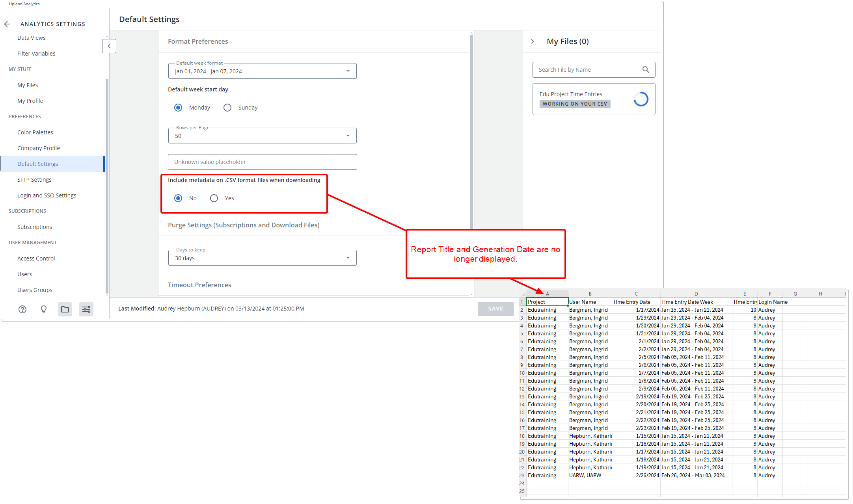Click the CSV generation progress spinner
This screenshot has height=504, width=853.
[x=641, y=99]
